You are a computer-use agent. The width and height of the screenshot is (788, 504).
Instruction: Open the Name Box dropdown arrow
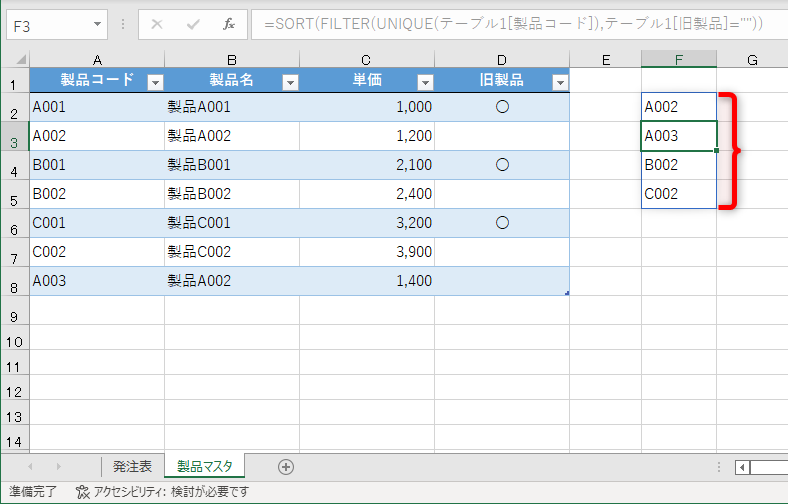[97, 24]
